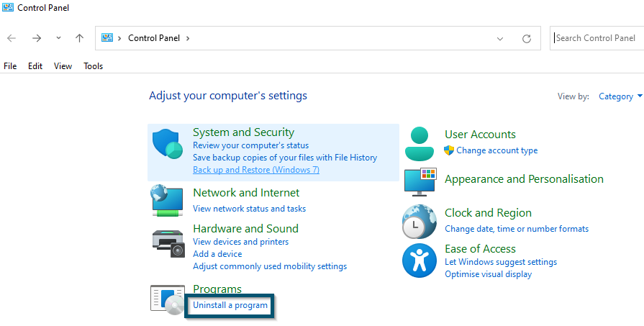Viewport: 644px width, 326px height.
Task: Open Save backup copies with File History
Action: click(x=285, y=158)
